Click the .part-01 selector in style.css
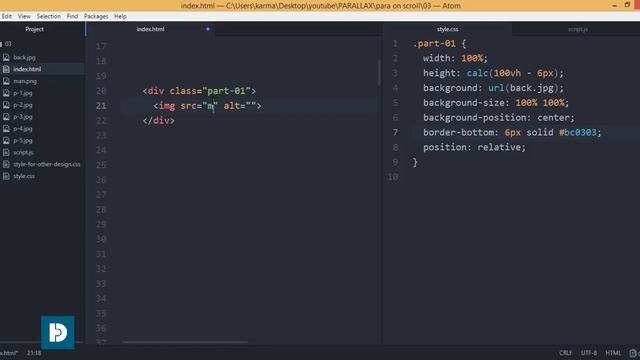 434,44
